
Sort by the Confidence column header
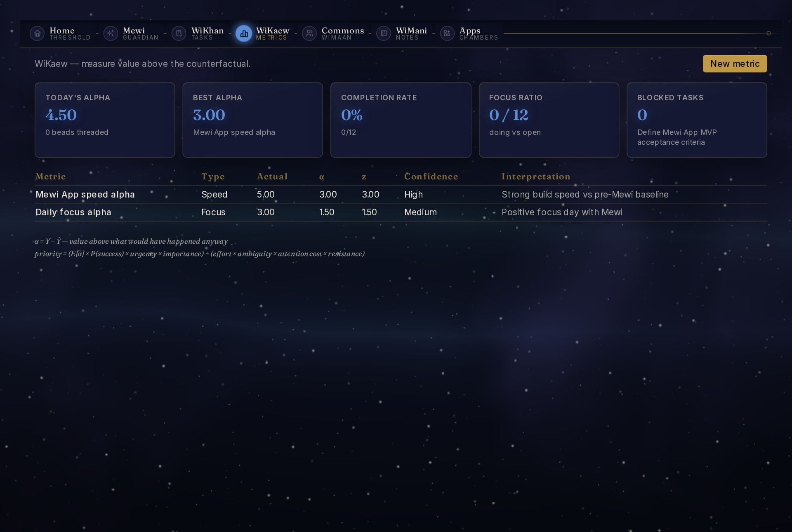pos(431,177)
